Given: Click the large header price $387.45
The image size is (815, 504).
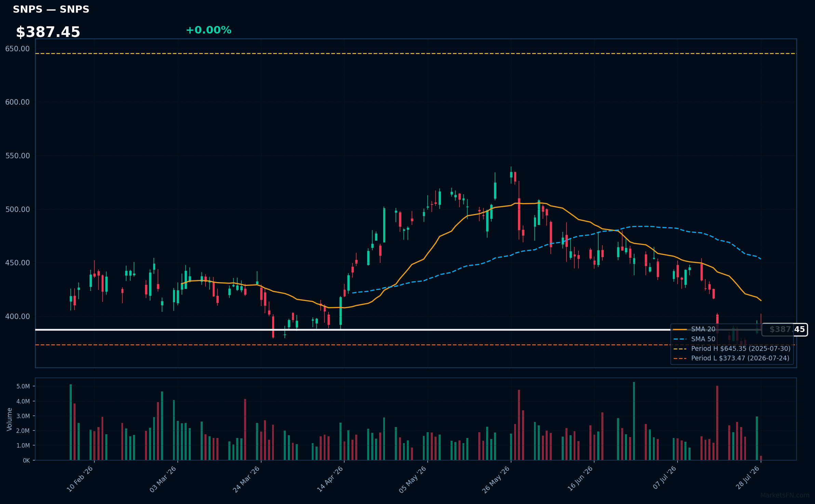Looking at the screenshot, I should [x=48, y=32].
